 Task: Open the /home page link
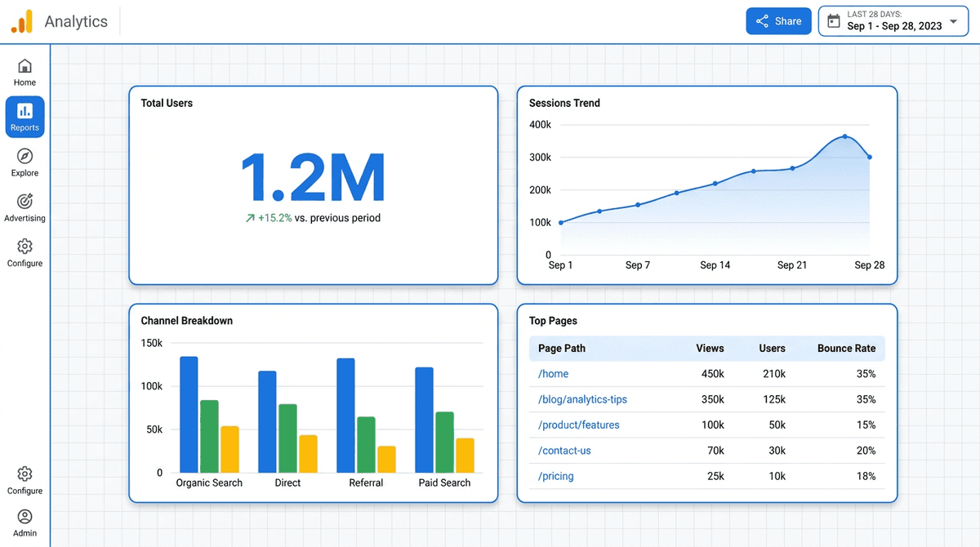click(x=554, y=374)
